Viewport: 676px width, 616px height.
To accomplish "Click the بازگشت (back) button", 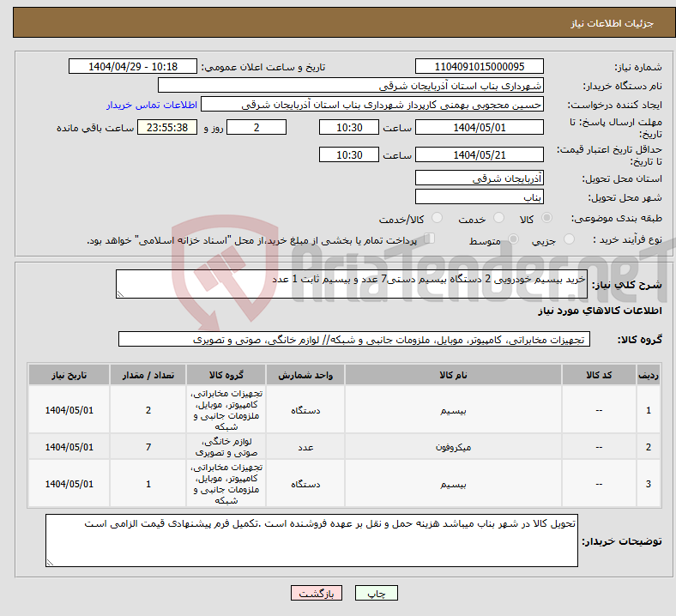I will [316, 593].
